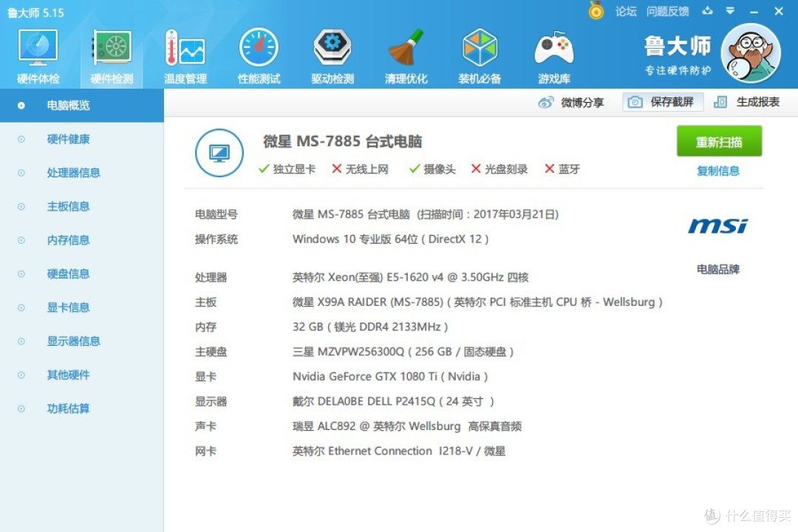798x532 pixels.
Task: Click the MSI brand logo
Action: tap(718, 225)
